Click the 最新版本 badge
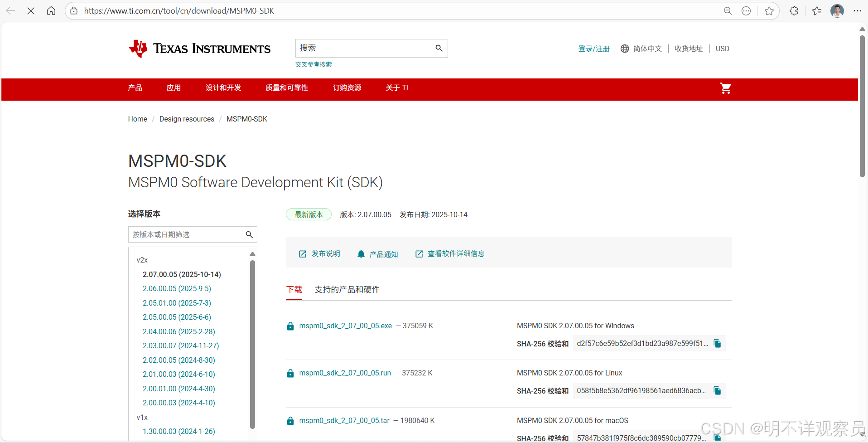The image size is (868, 443). coord(309,214)
